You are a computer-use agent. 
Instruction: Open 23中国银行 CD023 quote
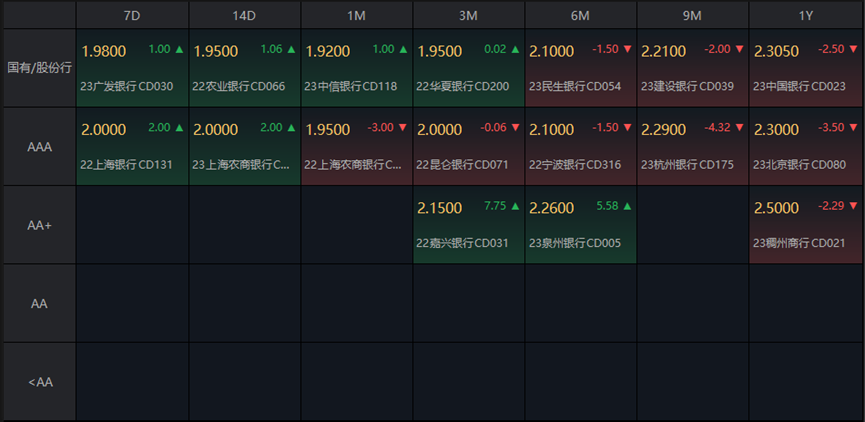pos(799,86)
